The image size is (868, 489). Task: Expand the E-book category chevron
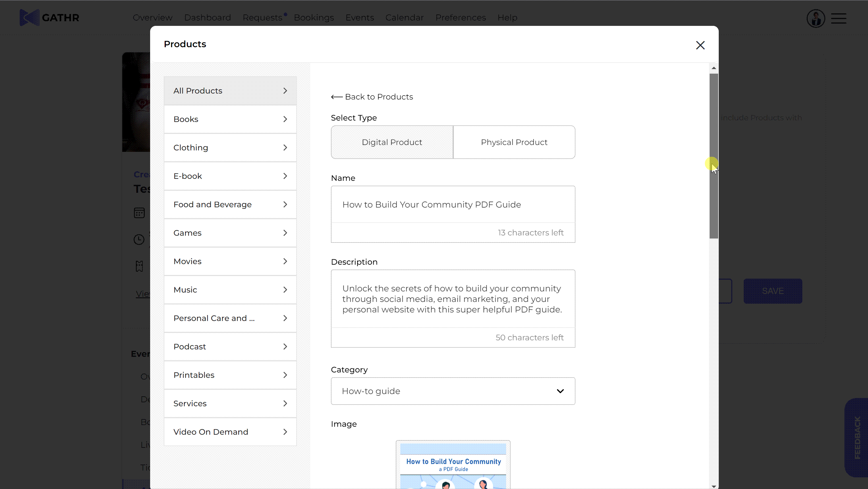tap(285, 176)
